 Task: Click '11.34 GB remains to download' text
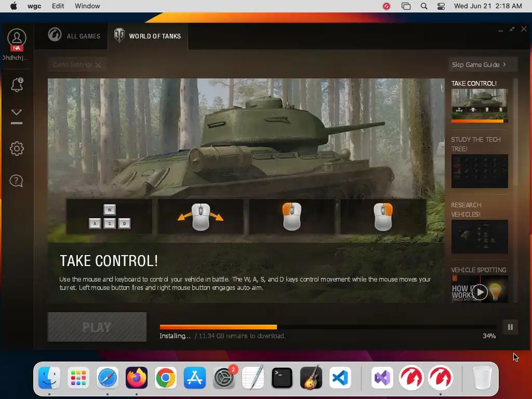(x=242, y=336)
